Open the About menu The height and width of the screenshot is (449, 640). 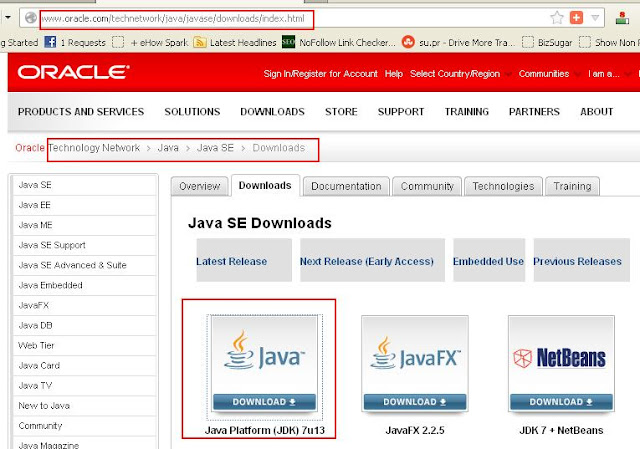click(x=596, y=112)
